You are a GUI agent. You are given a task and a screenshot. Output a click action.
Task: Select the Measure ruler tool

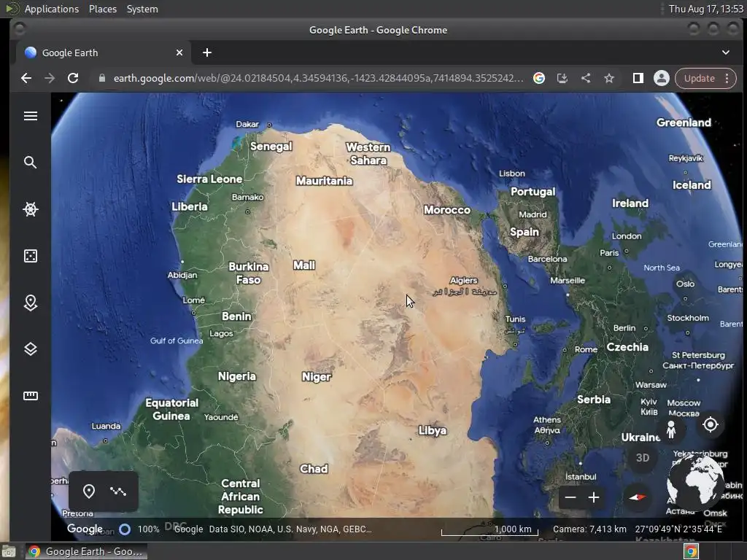point(31,396)
